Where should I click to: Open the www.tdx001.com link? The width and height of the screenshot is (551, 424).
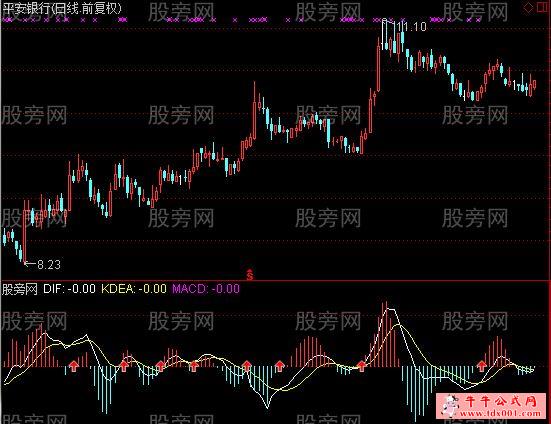(500, 413)
